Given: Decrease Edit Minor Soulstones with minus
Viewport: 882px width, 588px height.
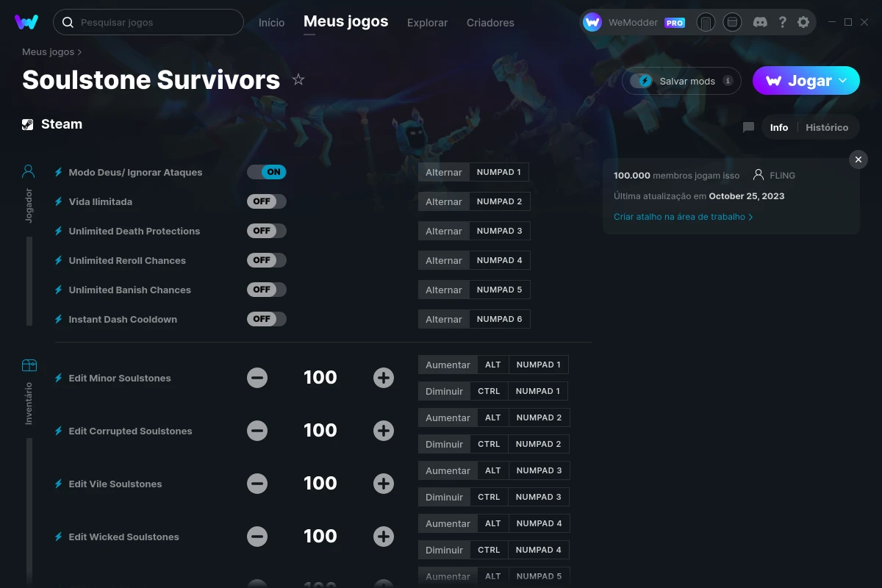Looking at the screenshot, I should (x=257, y=378).
